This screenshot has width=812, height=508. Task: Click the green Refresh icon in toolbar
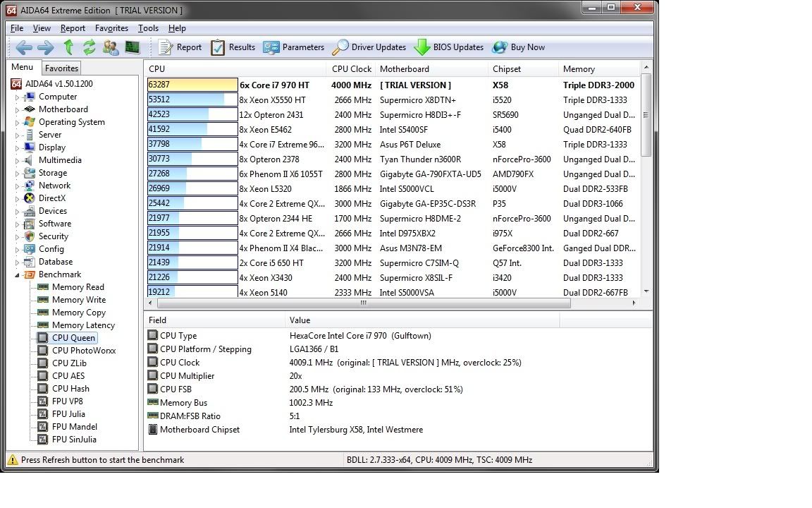89,47
